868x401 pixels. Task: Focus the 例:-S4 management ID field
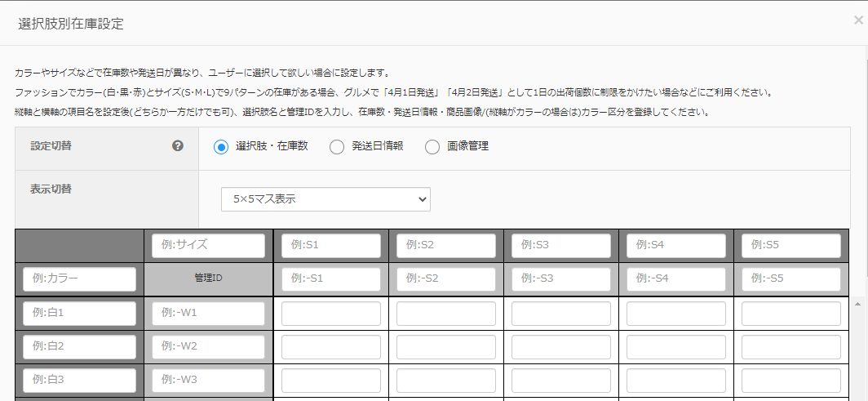tap(676, 279)
